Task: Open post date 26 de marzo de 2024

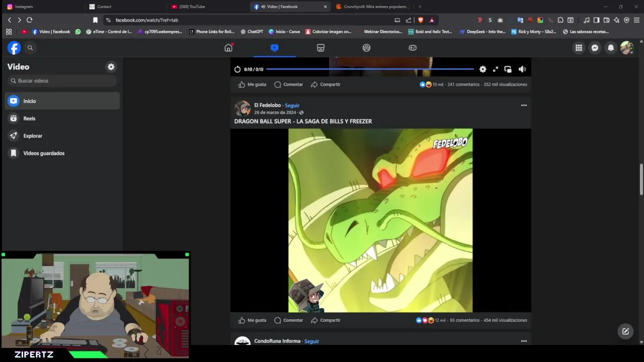Action: pyautogui.click(x=275, y=113)
